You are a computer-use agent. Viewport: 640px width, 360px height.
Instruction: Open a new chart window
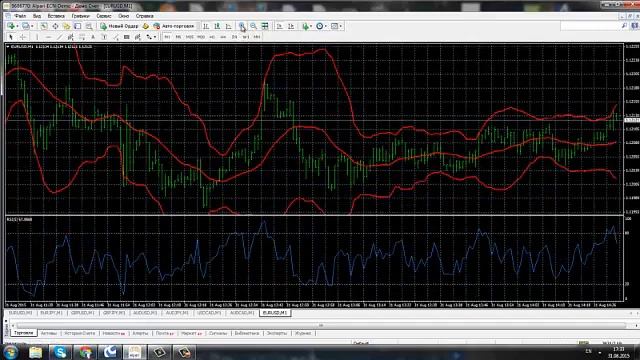tap(10, 26)
